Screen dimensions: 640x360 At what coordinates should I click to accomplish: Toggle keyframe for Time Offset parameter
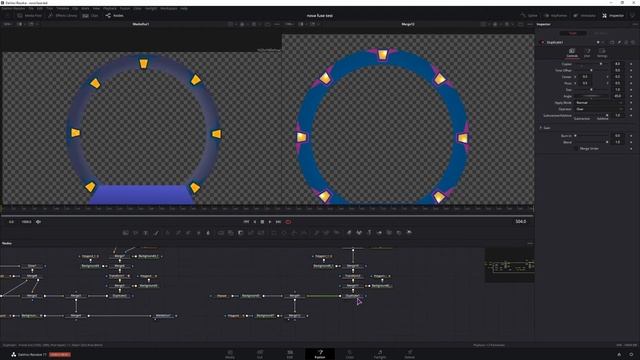coord(631,70)
